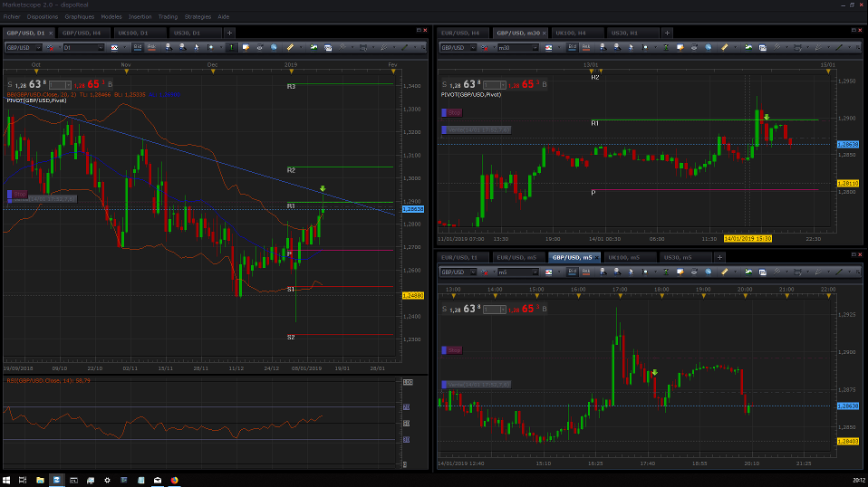Open the chart type icon in D1 toolbar
Viewport: 868px width, 487px height.
pyautogui.click(x=114, y=48)
